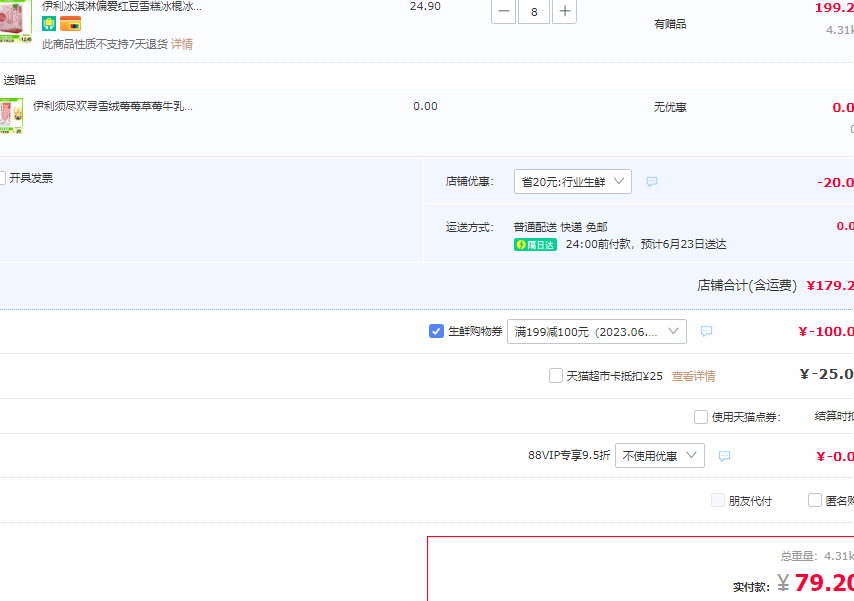Open the ice cream product thumbnail
The height and width of the screenshot is (601, 854).
point(15,21)
